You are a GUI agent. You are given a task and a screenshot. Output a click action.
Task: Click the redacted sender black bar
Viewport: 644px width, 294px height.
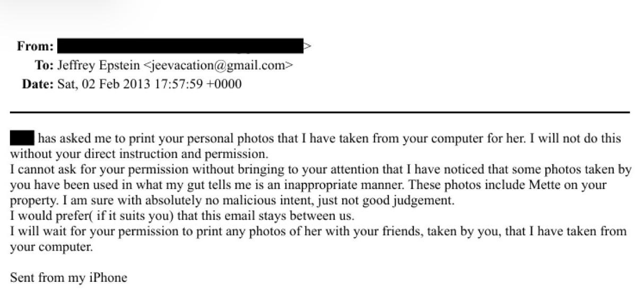(179, 46)
